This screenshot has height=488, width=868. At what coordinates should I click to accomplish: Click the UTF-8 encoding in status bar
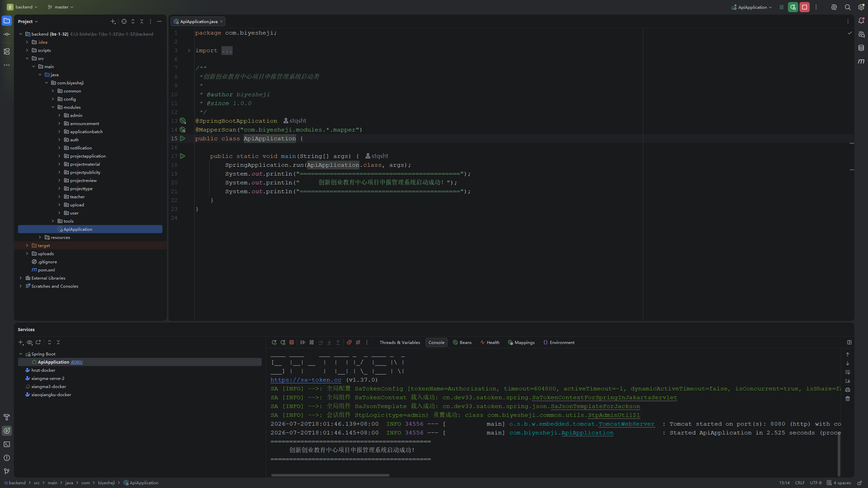point(816,483)
